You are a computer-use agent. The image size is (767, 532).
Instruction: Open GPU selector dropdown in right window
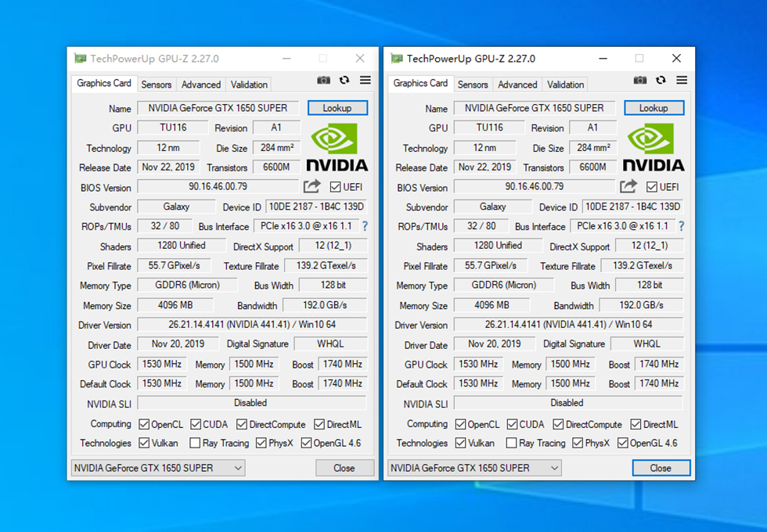tap(474, 468)
